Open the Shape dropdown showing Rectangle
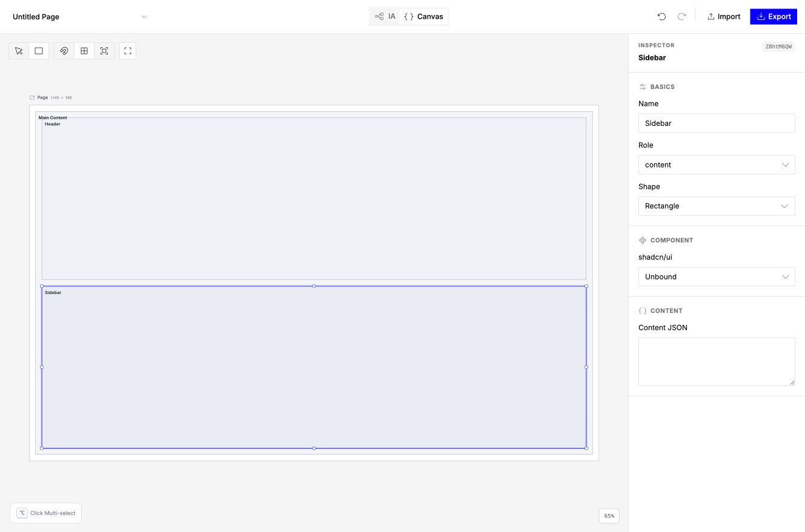The width and height of the screenshot is (805, 532). click(x=717, y=206)
